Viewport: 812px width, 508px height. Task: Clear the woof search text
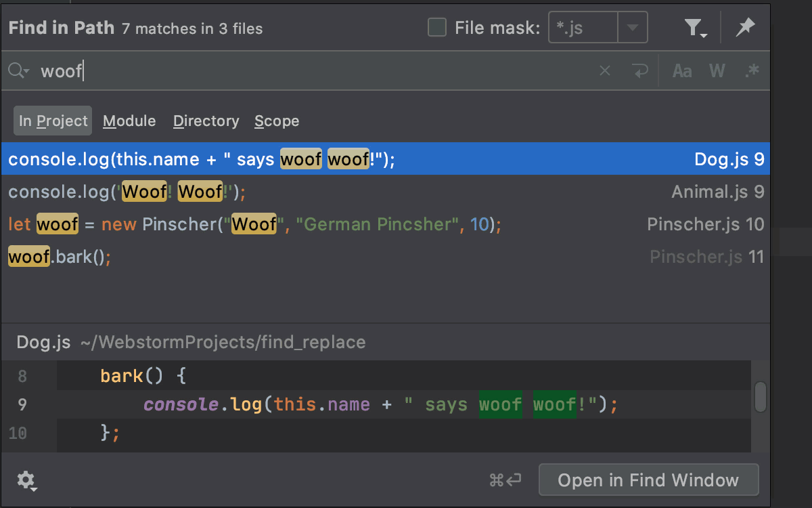tap(604, 70)
